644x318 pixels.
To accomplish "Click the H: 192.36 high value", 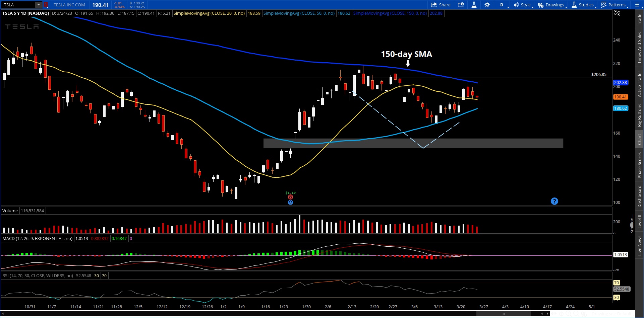I will 105,13.
